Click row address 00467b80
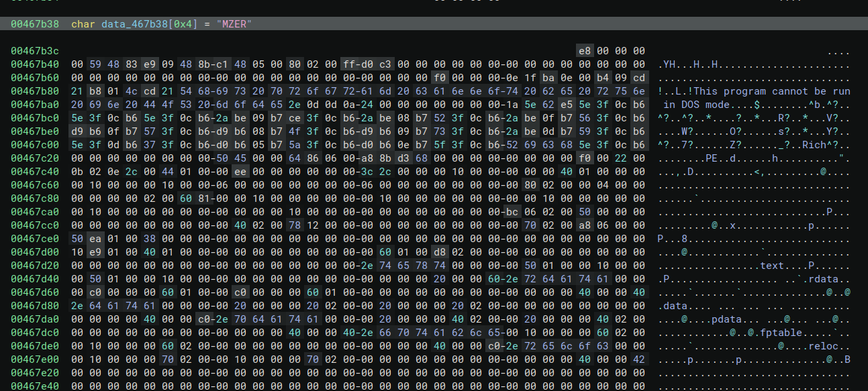The width and height of the screenshot is (868, 391). pyautogui.click(x=35, y=91)
